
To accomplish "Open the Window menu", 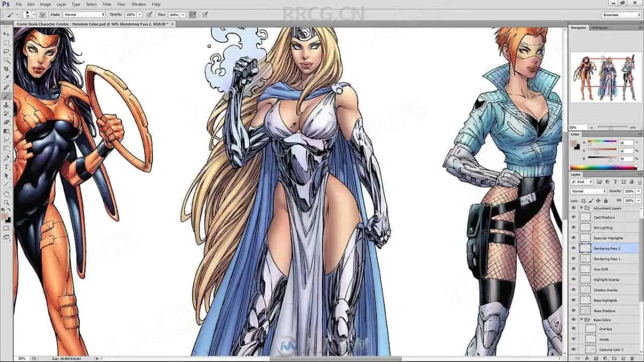I will click(x=138, y=4).
